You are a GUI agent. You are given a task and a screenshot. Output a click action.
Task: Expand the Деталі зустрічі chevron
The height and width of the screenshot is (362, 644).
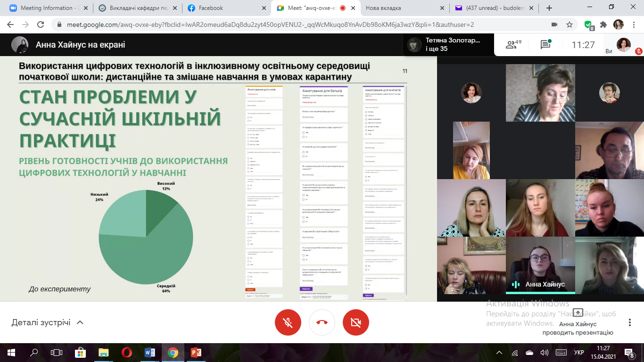pos(80,322)
